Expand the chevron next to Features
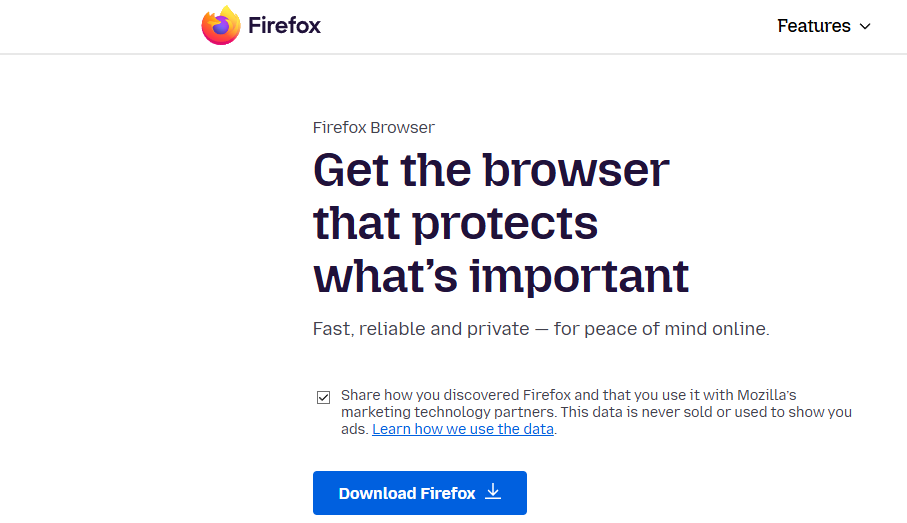This screenshot has height=523, width=907. (x=865, y=26)
